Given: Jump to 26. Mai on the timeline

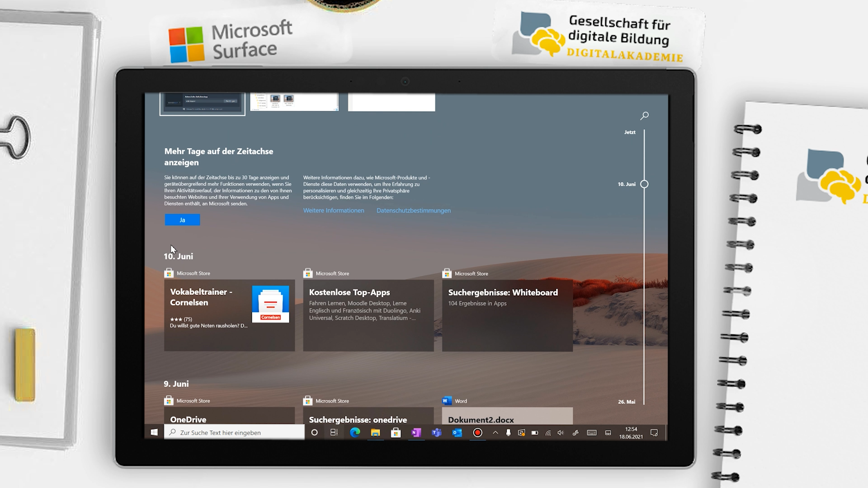Looking at the screenshot, I should tap(627, 402).
